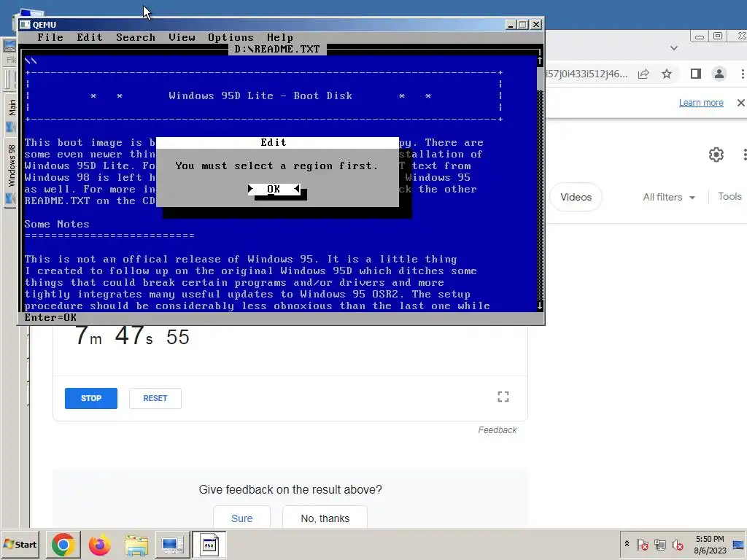The height and width of the screenshot is (560, 747).
Task: Open Google search settings gear
Action: click(716, 155)
